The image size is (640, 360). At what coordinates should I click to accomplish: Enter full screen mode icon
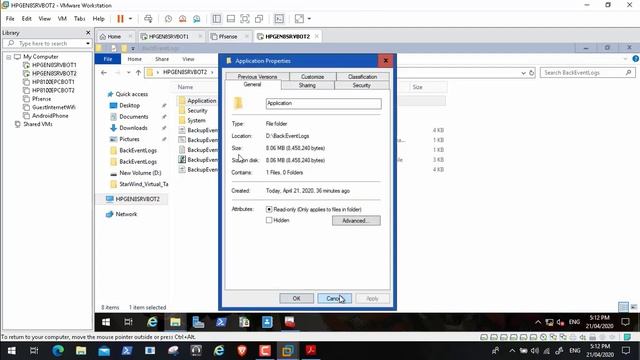[x=245, y=19]
